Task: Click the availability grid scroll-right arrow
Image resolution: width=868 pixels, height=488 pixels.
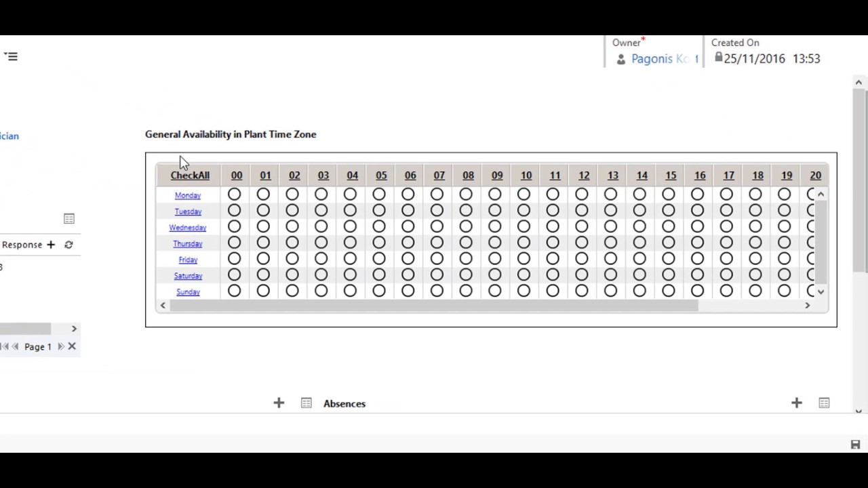Action: (x=807, y=306)
